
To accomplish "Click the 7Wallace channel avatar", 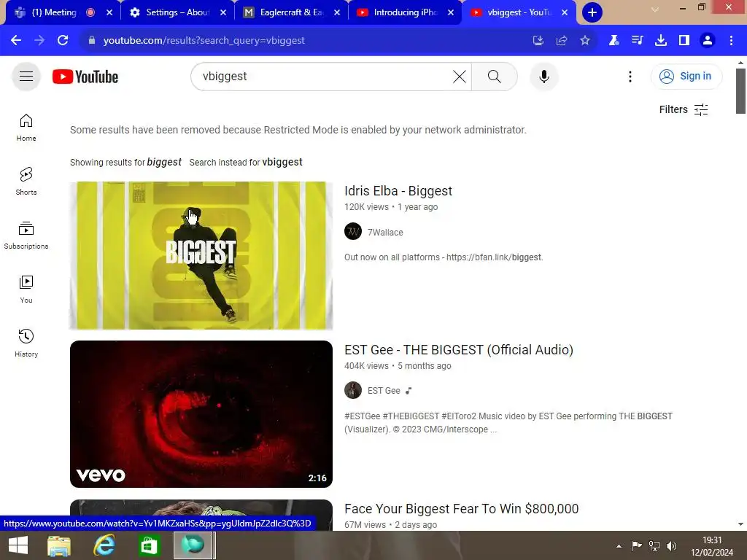I will coord(352,231).
